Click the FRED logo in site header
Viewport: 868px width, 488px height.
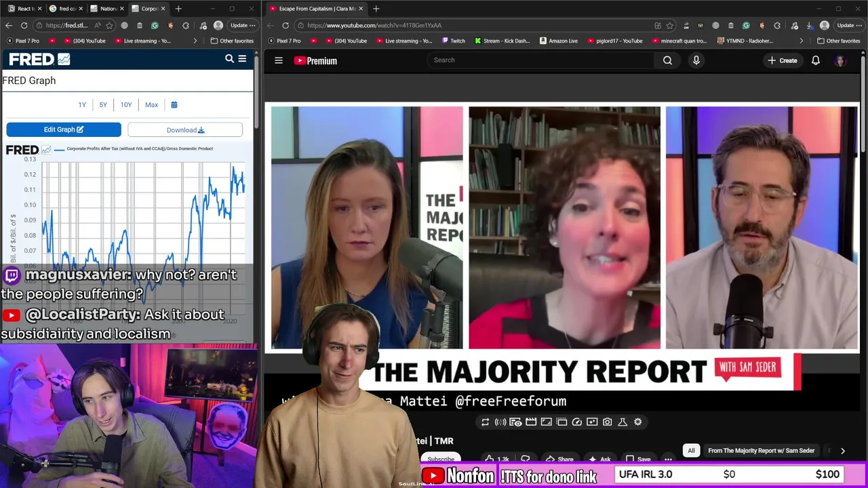coord(39,59)
